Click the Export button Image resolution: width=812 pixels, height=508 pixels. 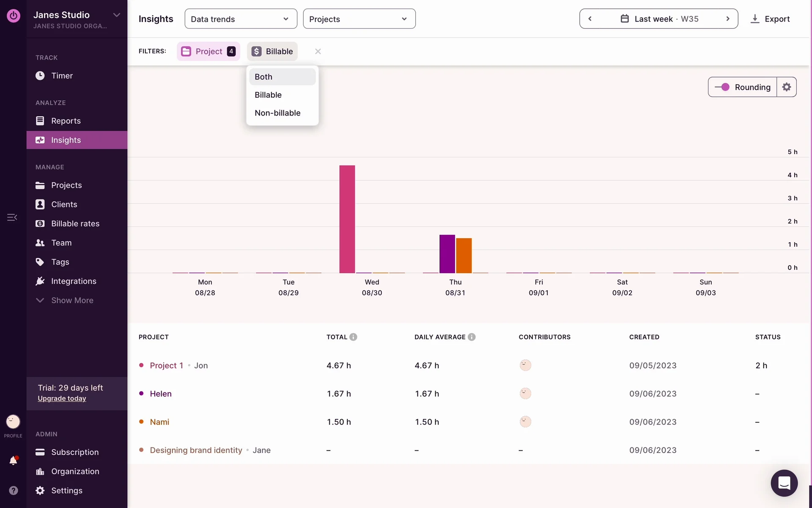pyautogui.click(x=770, y=19)
